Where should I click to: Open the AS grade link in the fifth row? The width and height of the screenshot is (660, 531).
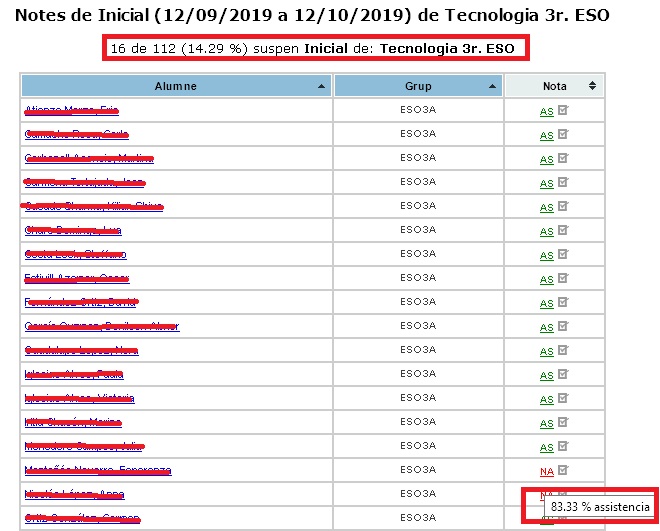[547, 208]
